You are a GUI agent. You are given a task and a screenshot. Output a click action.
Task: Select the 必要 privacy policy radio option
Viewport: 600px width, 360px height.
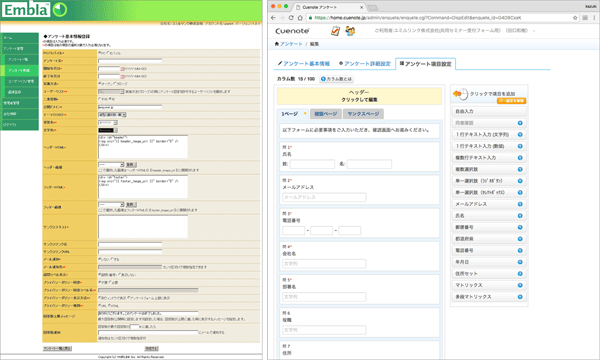(110, 282)
